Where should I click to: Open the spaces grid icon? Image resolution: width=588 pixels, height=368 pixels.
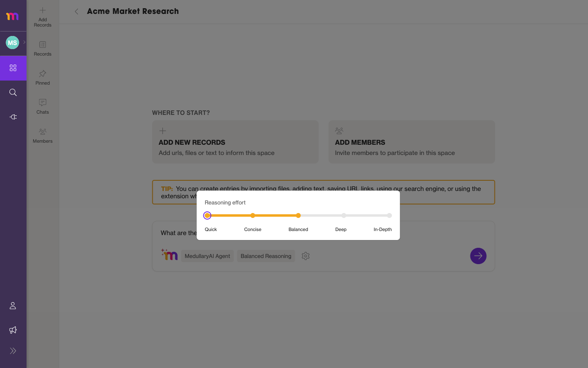click(13, 68)
